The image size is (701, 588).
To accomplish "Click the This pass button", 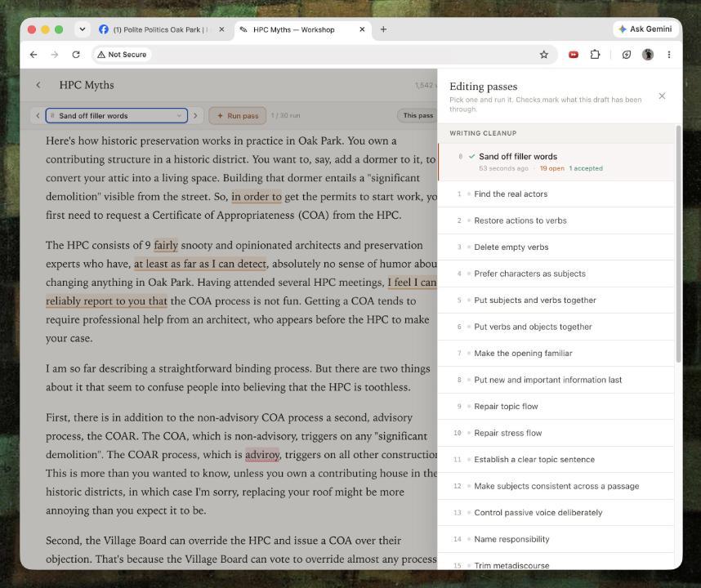I will [x=417, y=115].
